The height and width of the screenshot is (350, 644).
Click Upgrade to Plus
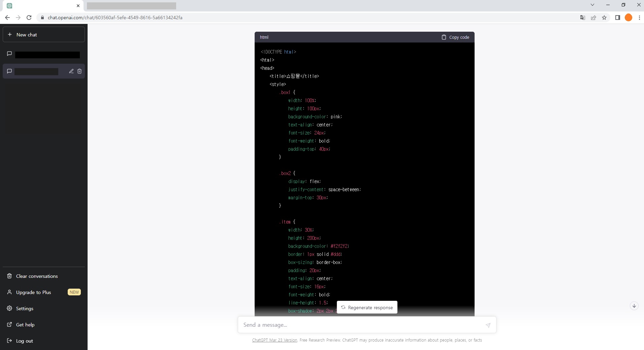click(44, 292)
